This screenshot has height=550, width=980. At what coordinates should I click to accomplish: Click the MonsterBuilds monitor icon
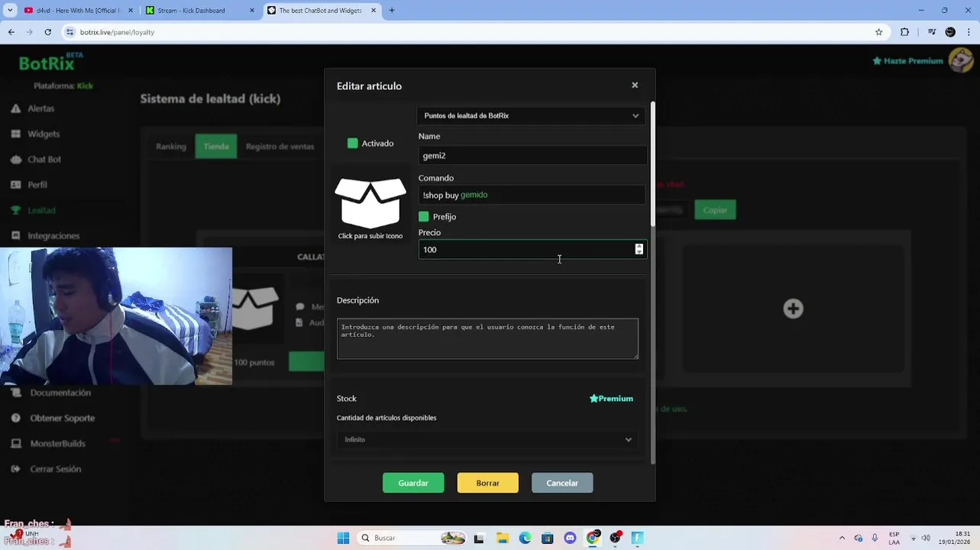coord(15,444)
